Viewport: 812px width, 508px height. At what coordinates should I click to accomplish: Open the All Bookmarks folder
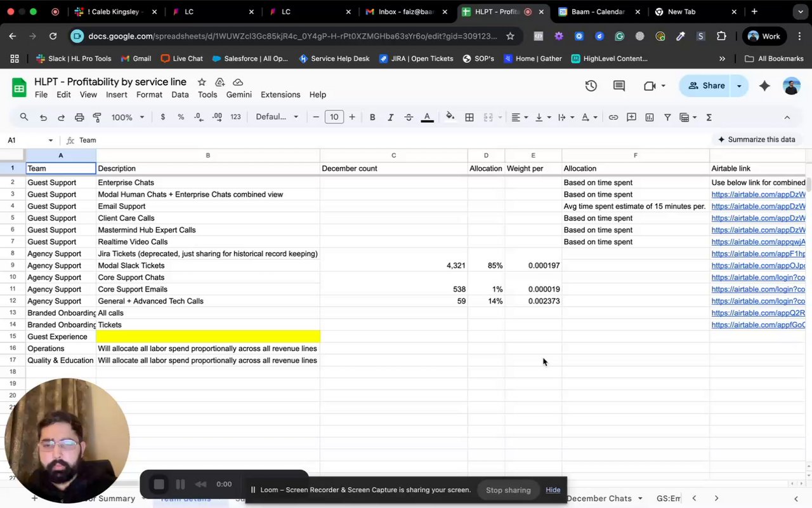click(x=774, y=58)
